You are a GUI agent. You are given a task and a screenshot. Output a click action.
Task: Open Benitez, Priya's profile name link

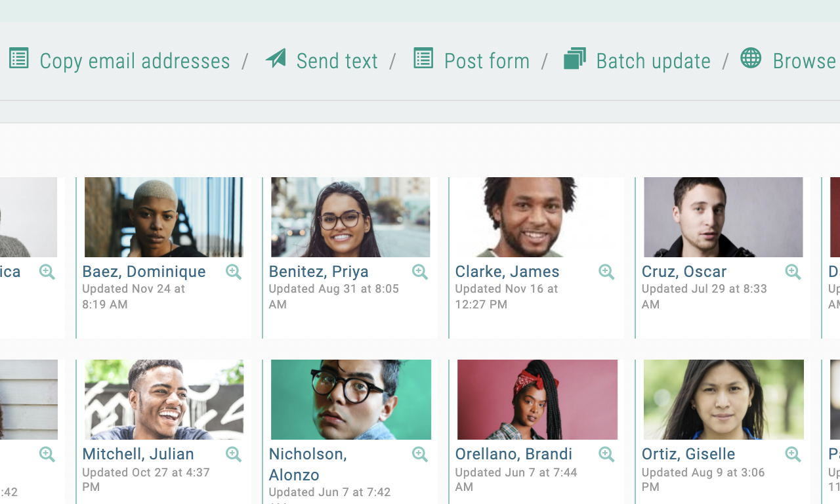click(319, 272)
